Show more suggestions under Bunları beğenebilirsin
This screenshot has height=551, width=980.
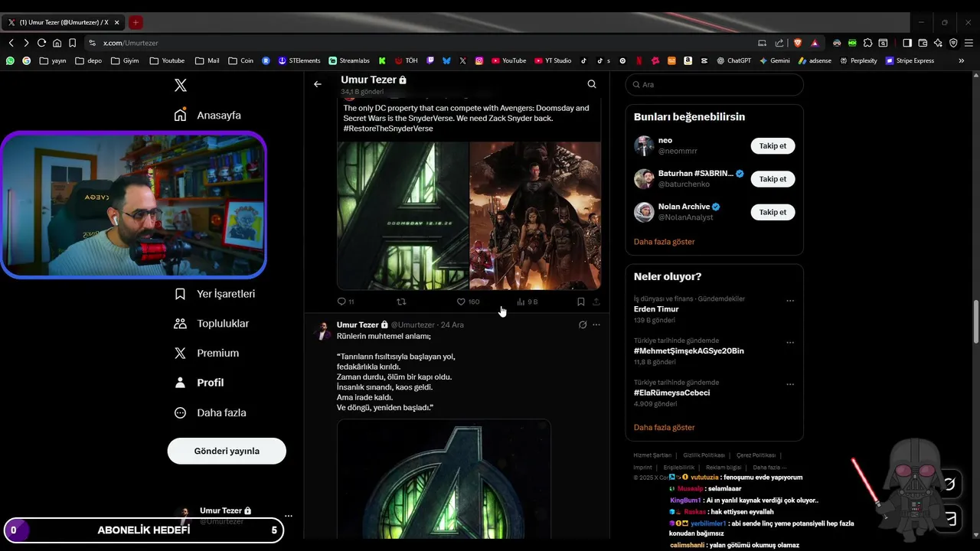pos(664,242)
